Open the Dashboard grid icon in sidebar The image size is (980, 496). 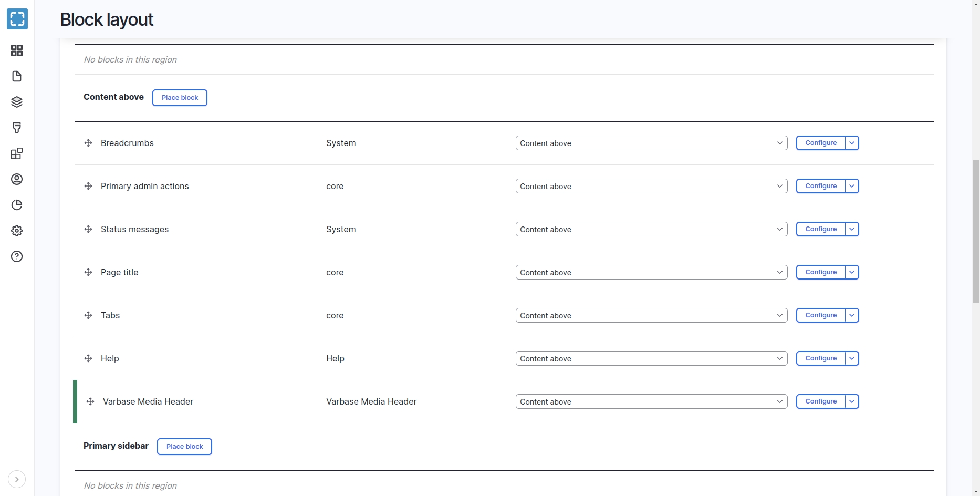(x=17, y=50)
